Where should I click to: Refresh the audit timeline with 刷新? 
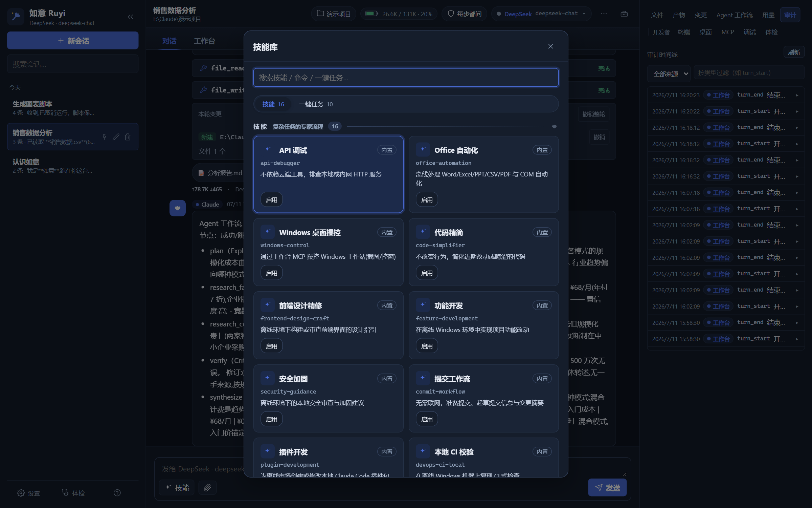[x=794, y=52]
